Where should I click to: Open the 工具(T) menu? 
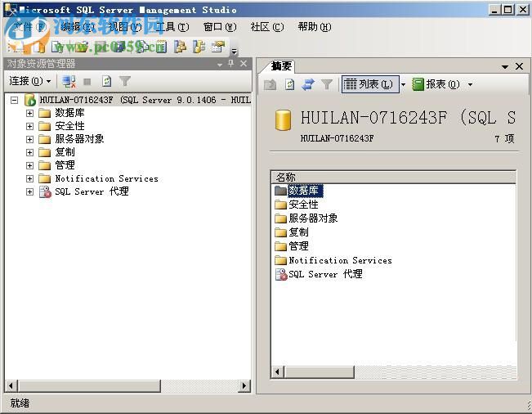point(172,27)
